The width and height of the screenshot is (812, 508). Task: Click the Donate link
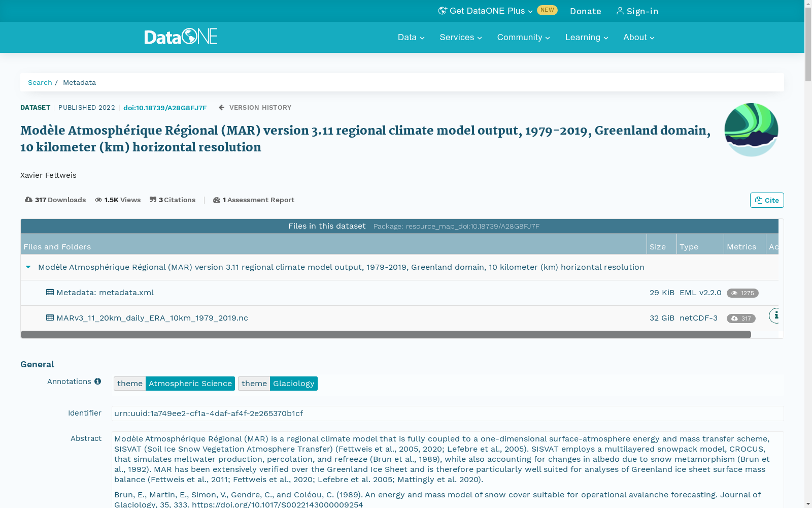coord(585,11)
